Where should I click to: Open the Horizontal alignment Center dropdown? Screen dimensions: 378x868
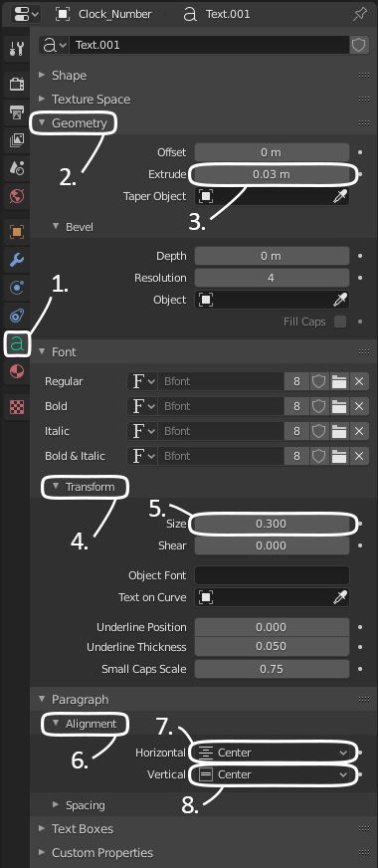pyautogui.click(x=273, y=753)
